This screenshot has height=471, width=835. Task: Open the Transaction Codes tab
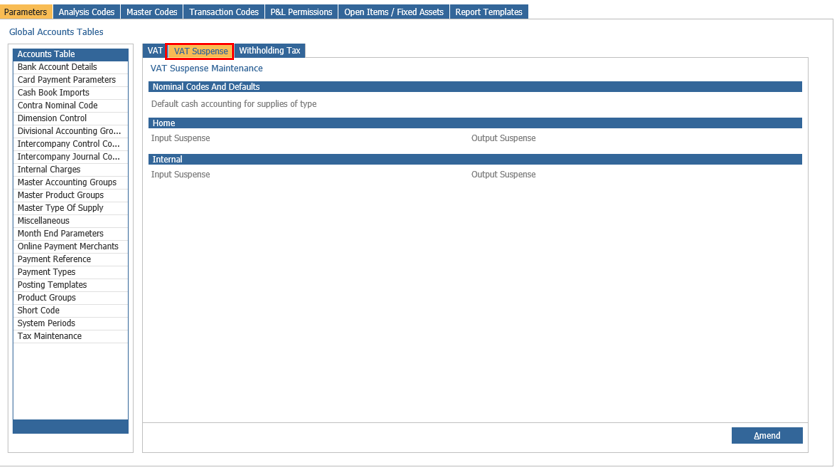point(224,12)
